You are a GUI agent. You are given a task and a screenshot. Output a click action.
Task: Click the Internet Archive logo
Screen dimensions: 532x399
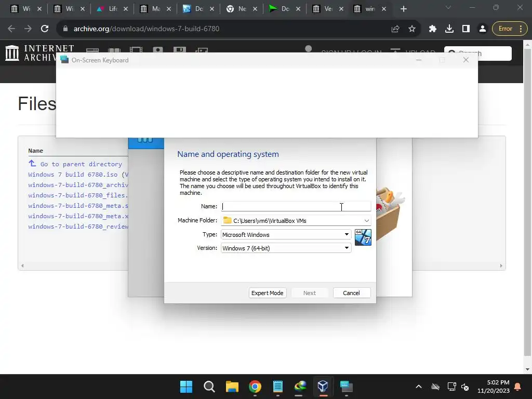point(39,54)
